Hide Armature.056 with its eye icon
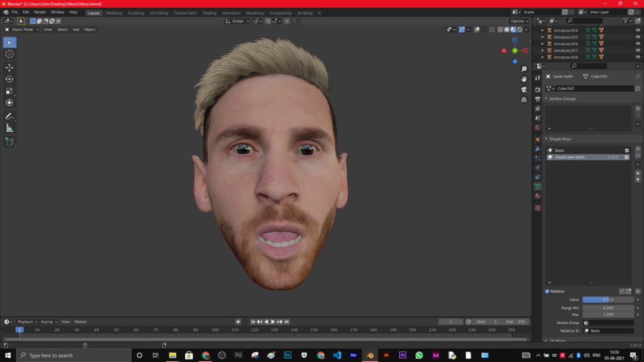The height and width of the screenshot is (362, 644). click(x=638, y=44)
